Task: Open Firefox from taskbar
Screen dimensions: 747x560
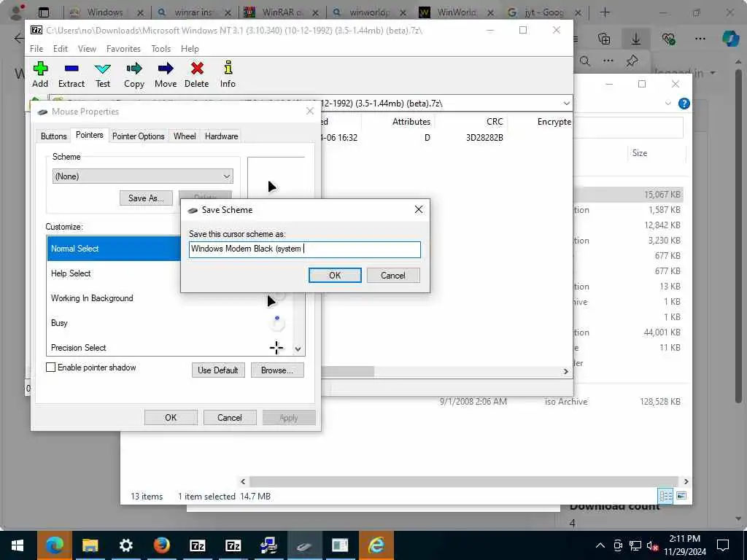Action: (161, 545)
